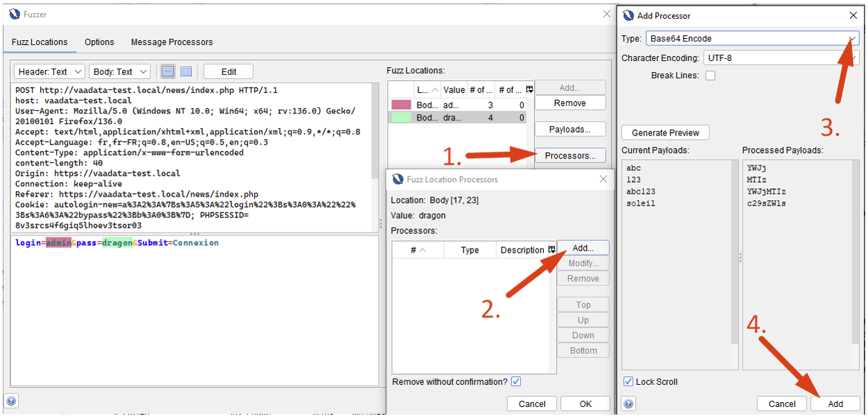
Task: Switch to the Options tab
Action: click(x=98, y=42)
